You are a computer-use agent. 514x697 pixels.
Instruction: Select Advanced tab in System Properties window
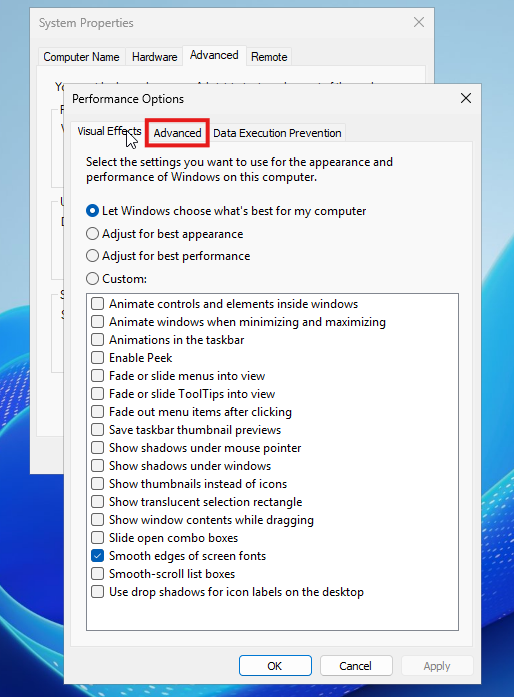pyautogui.click(x=214, y=55)
